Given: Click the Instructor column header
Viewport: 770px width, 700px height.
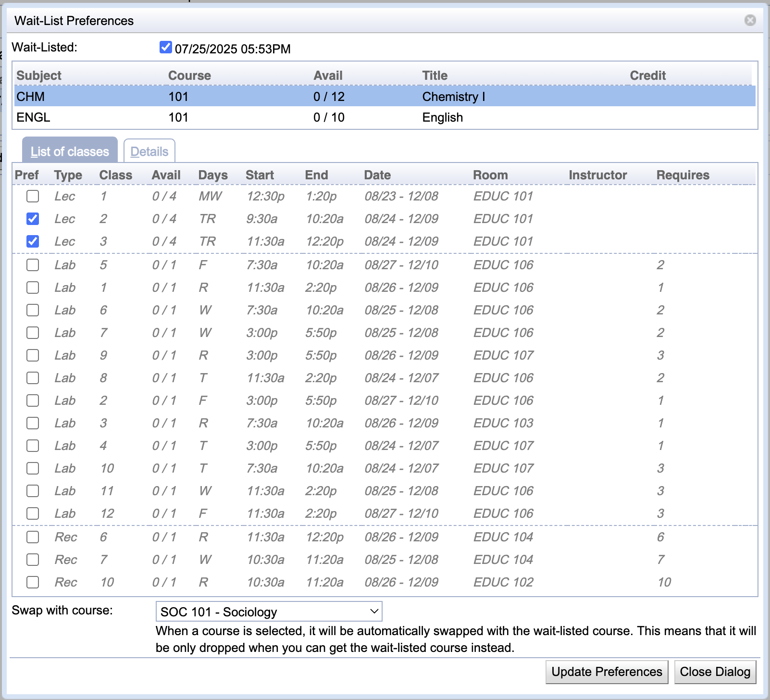Looking at the screenshot, I should [597, 175].
